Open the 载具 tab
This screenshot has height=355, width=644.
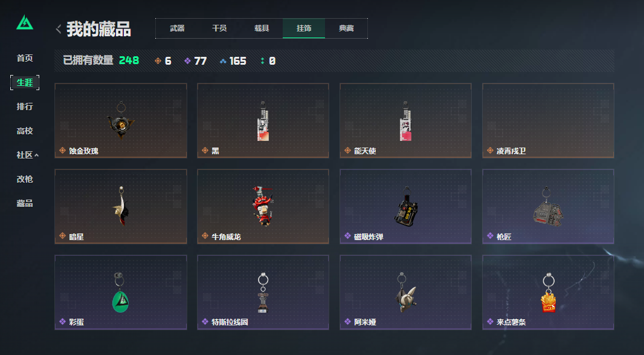[x=262, y=28]
